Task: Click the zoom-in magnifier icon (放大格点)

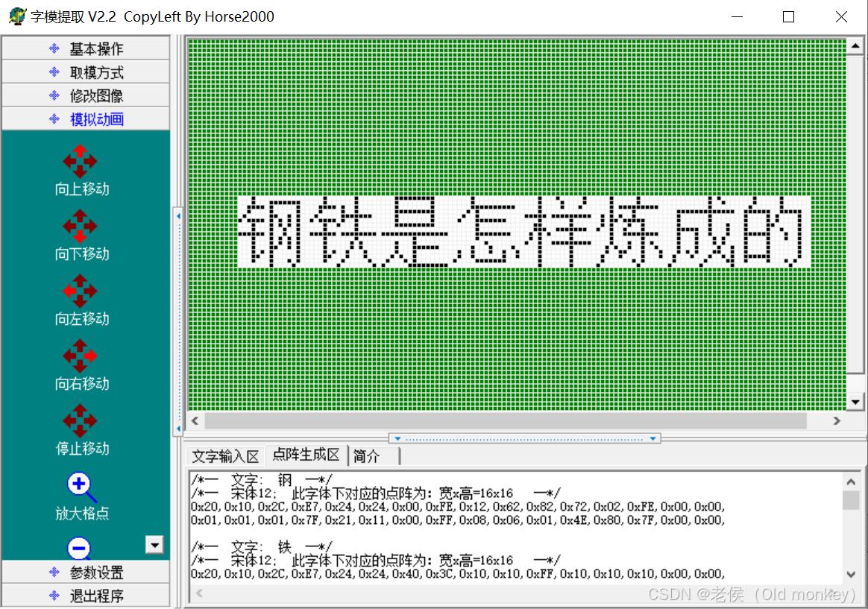Action: click(x=81, y=487)
